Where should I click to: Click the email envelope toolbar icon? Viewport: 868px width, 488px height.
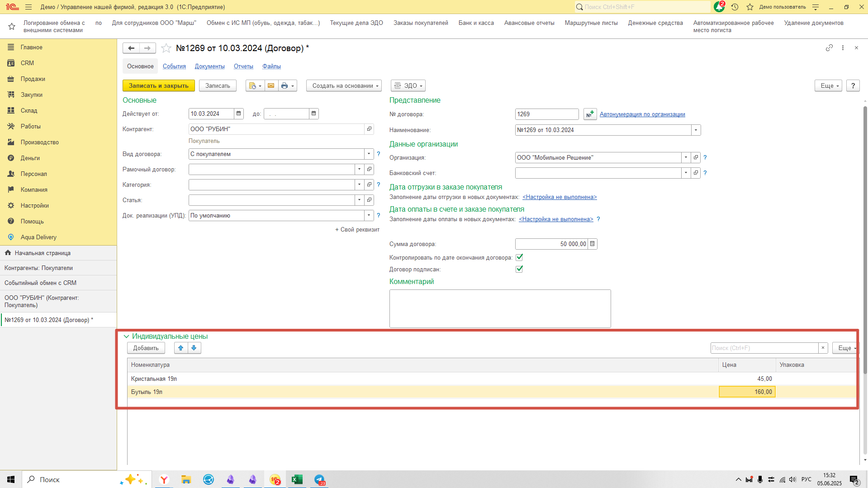(x=271, y=85)
